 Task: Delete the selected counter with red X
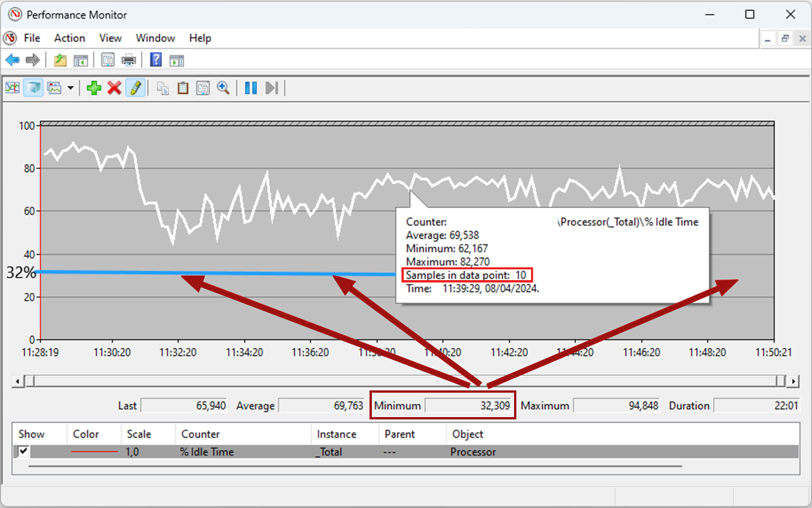pyautogui.click(x=114, y=88)
